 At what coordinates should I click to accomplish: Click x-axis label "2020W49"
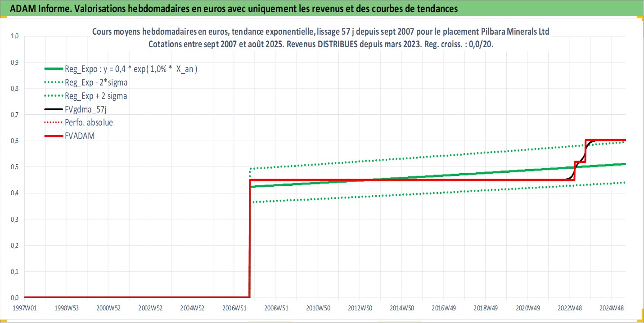coord(527,308)
